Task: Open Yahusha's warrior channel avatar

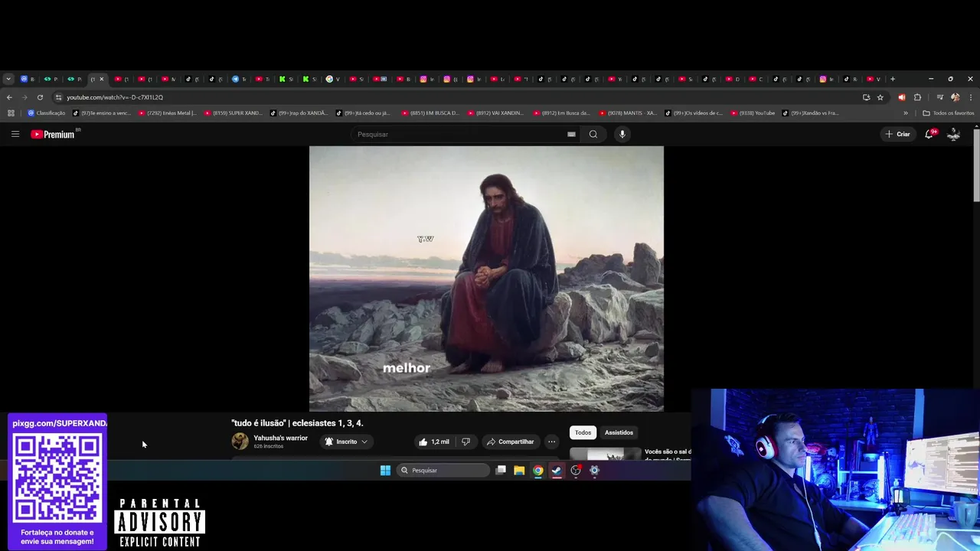Action: point(240,442)
